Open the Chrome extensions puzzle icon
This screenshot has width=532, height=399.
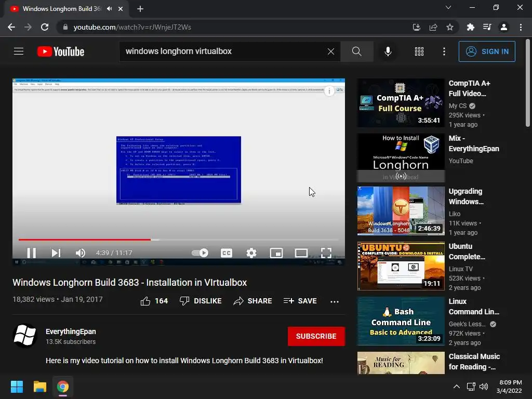470,27
